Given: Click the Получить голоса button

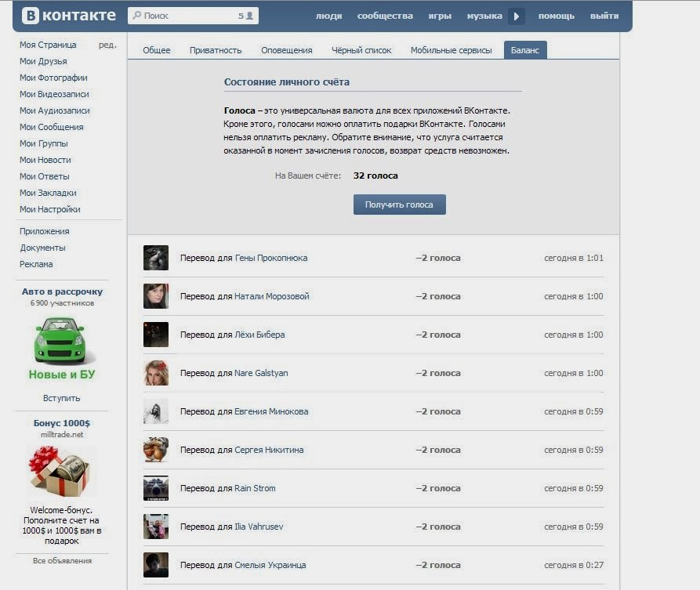Looking at the screenshot, I should (x=400, y=205).
